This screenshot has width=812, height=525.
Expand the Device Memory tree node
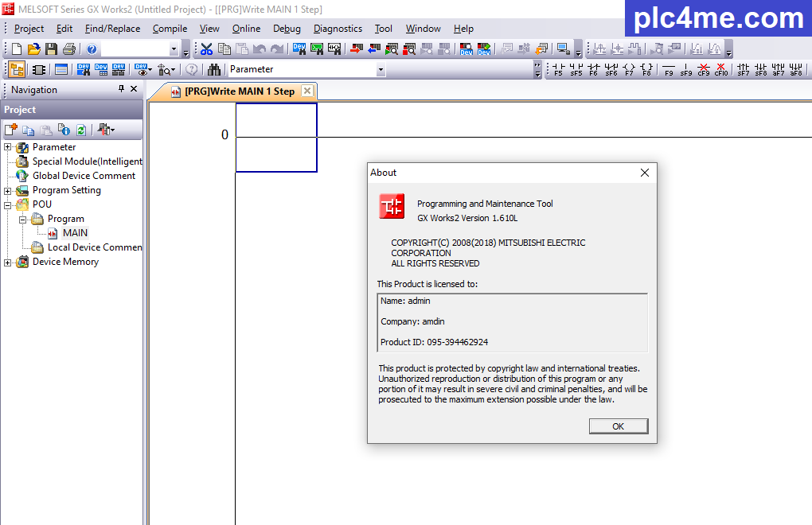pos(8,262)
